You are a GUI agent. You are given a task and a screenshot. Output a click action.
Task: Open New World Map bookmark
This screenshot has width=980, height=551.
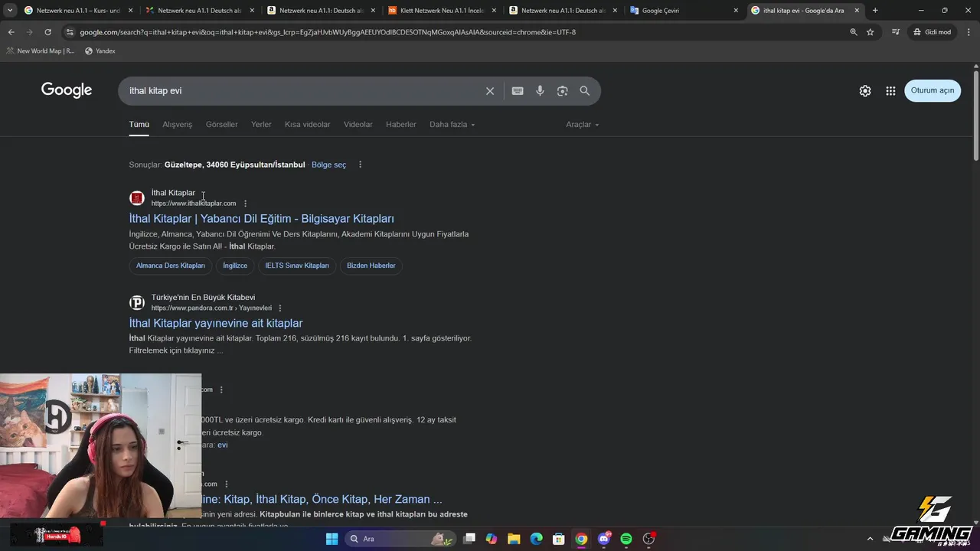tap(41, 51)
